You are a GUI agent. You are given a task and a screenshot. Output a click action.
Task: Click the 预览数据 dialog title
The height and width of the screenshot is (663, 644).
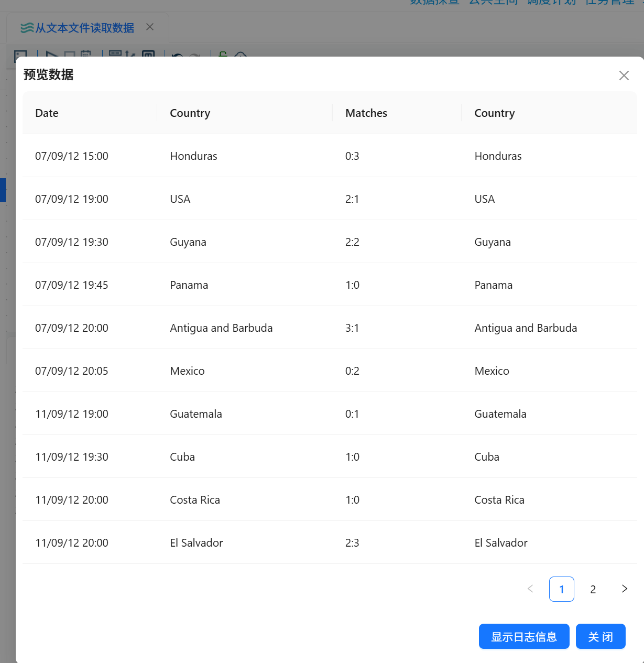tap(48, 75)
